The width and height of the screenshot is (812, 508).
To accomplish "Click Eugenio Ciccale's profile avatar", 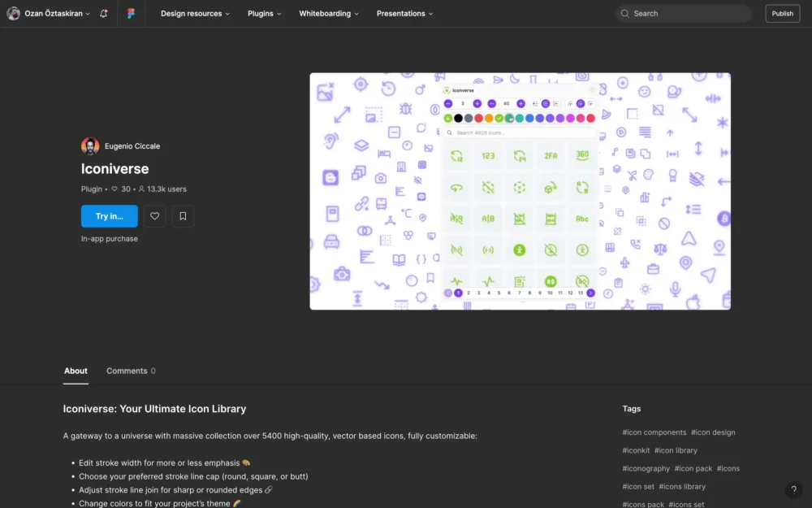I will click(x=90, y=146).
